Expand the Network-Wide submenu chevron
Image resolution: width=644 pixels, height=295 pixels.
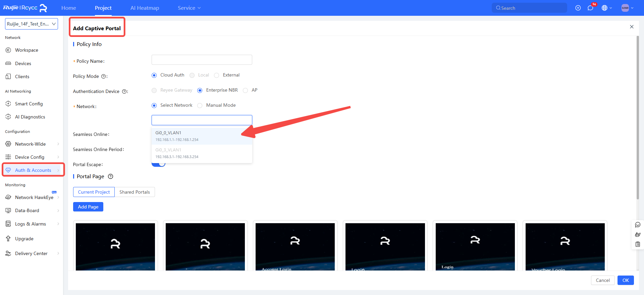[x=58, y=144]
